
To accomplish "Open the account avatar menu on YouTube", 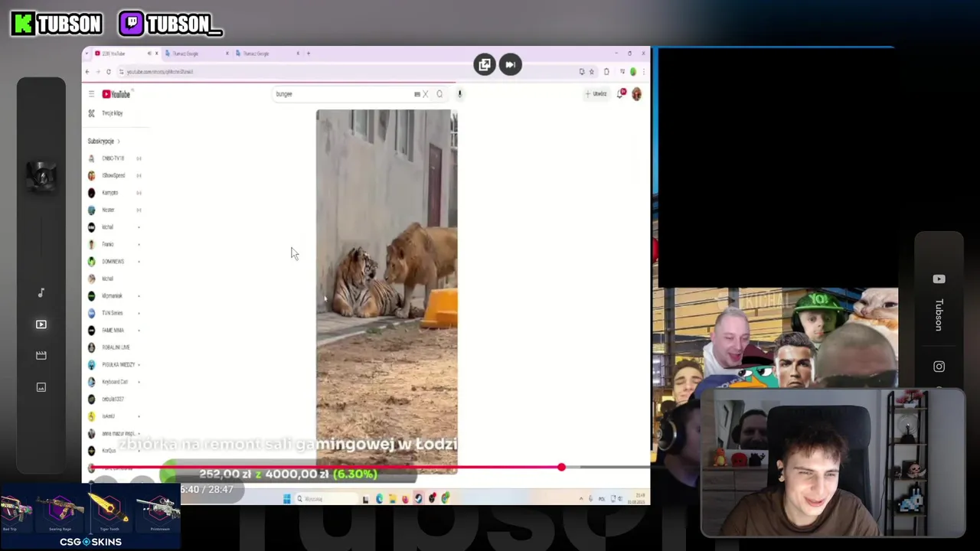I will (x=636, y=94).
